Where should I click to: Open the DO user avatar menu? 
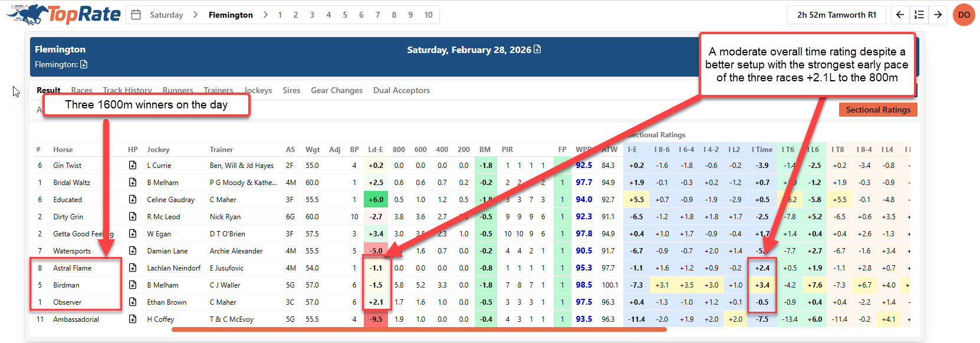click(964, 15)
